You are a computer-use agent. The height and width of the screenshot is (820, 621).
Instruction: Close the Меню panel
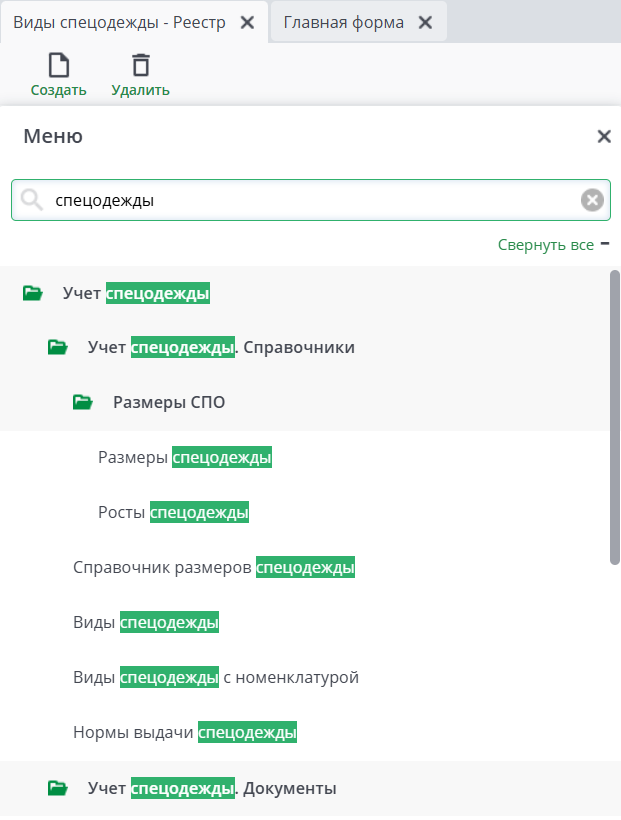[604, 136]
